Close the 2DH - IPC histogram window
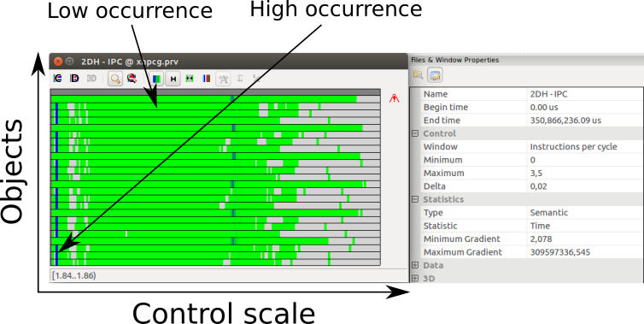Viewport: 644px width, 324px height. 58,62
